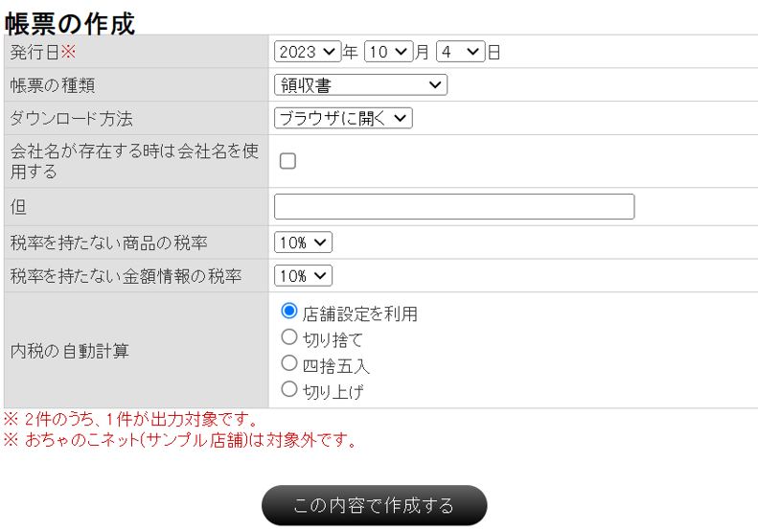Image resolution: width=758 pixels, height=532 pixels.
Task: Open the month dropdown showing 10
Action: click(388, 52)
